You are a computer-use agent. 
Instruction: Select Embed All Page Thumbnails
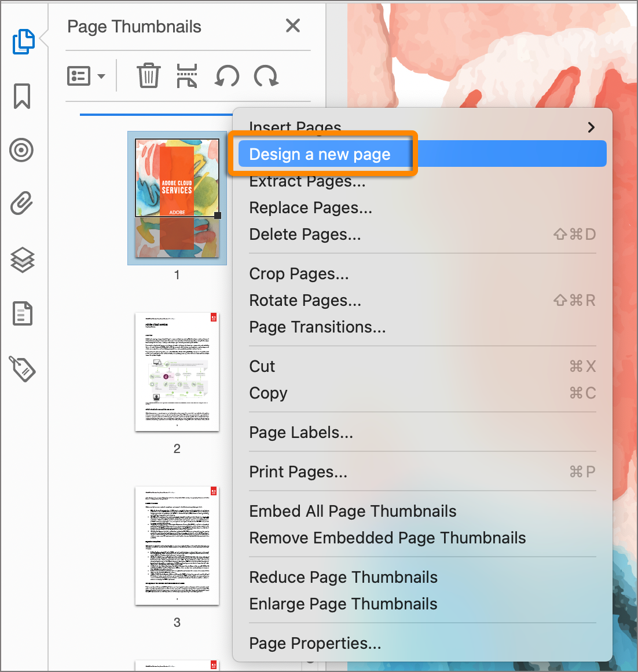(422, 511)
